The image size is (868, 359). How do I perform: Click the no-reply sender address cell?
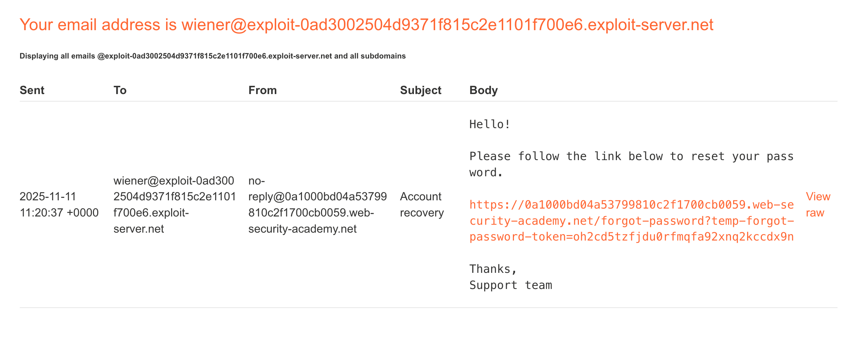coord(317,204)
